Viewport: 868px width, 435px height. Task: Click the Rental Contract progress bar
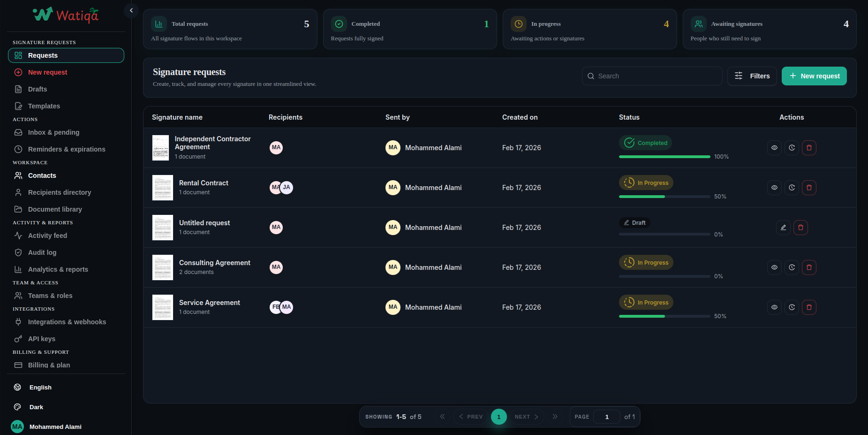pos(664,197)
